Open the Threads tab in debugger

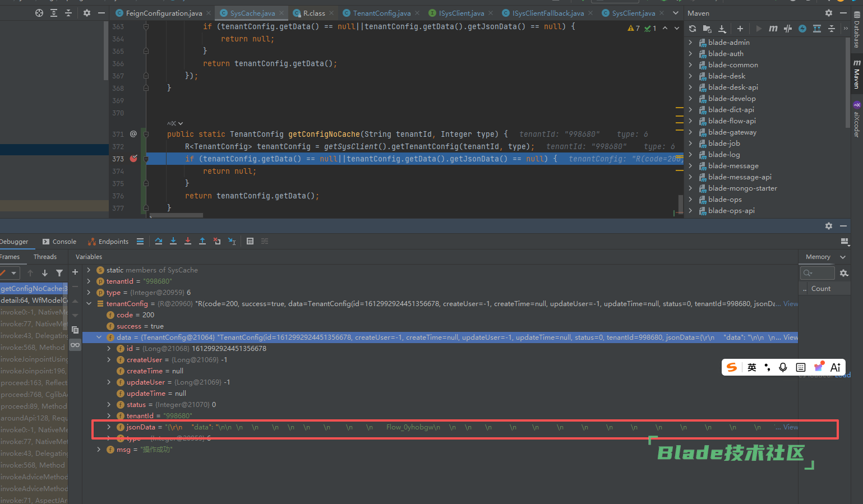[45, 257]
